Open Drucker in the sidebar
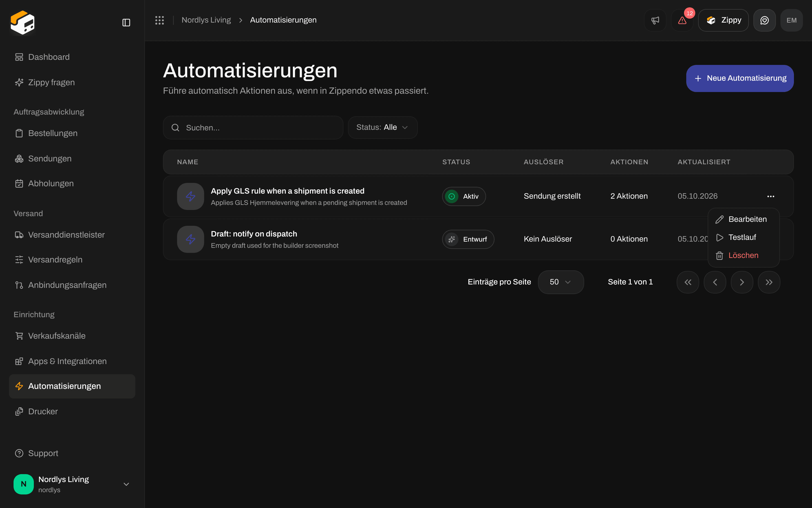This screenshot has height=508, width=812. 72,411
